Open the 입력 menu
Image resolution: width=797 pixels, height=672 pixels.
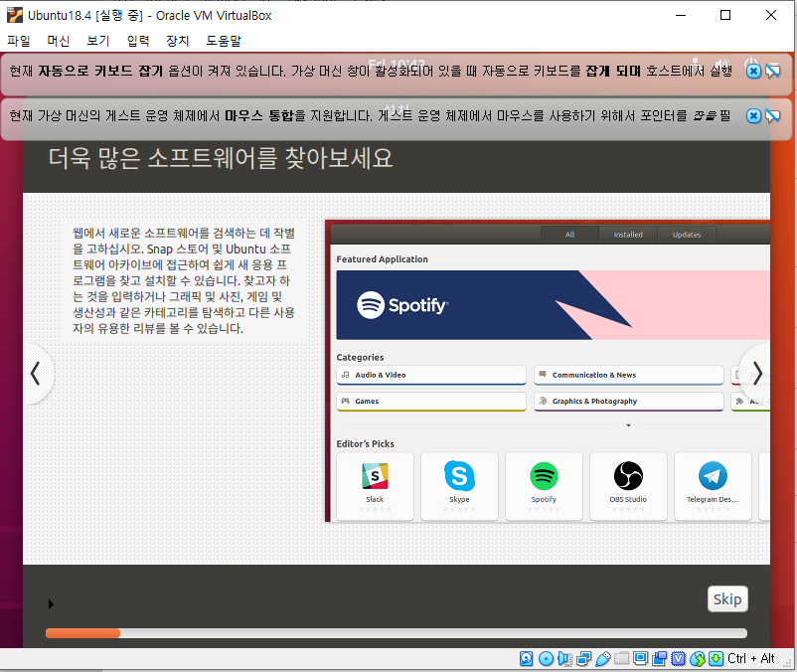point(138,41)
